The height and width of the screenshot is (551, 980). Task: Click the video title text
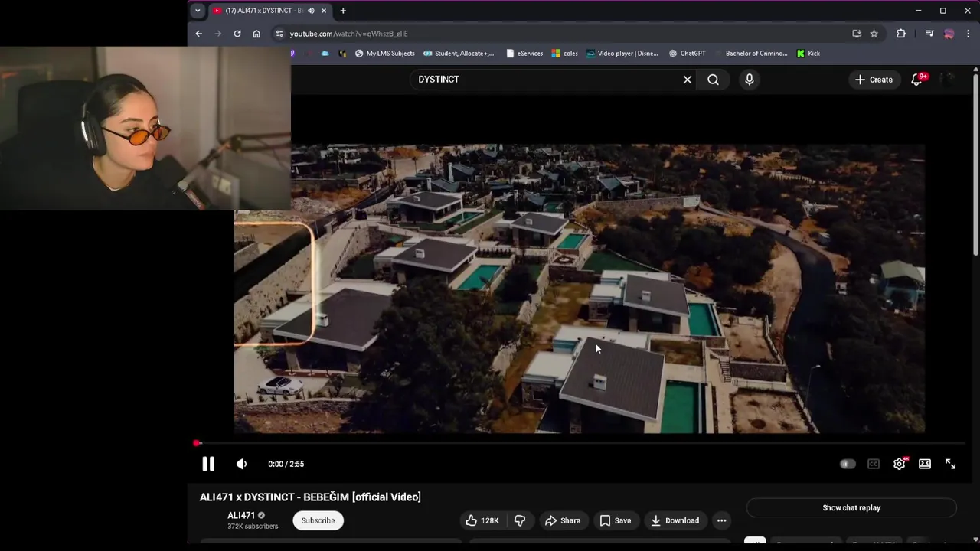(x=310, y=497)
